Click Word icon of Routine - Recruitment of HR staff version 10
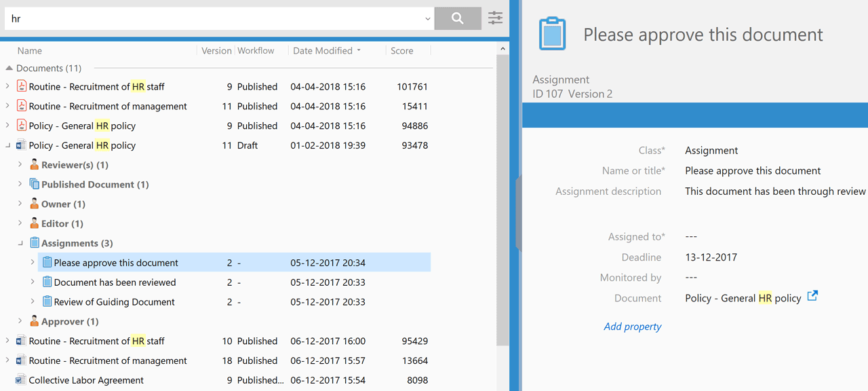 coord(21,341)
